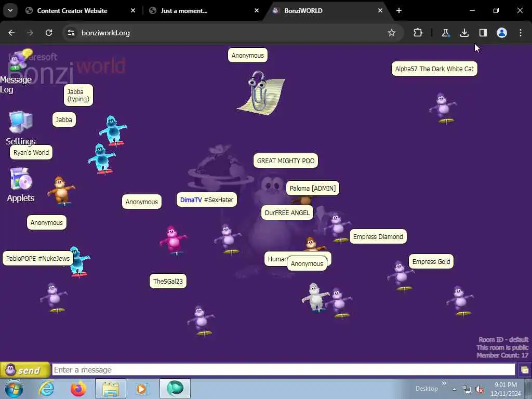This screenshot has width=532, height=399.
Task: Reload the bonziworld.org page
Action: coord(49,33)
